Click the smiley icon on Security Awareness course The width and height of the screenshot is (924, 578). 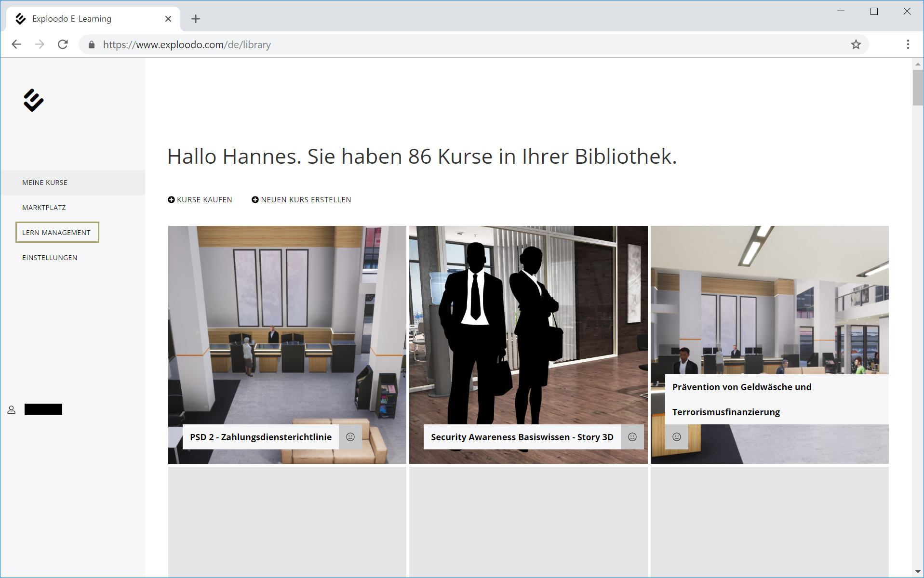click(632, 437)
